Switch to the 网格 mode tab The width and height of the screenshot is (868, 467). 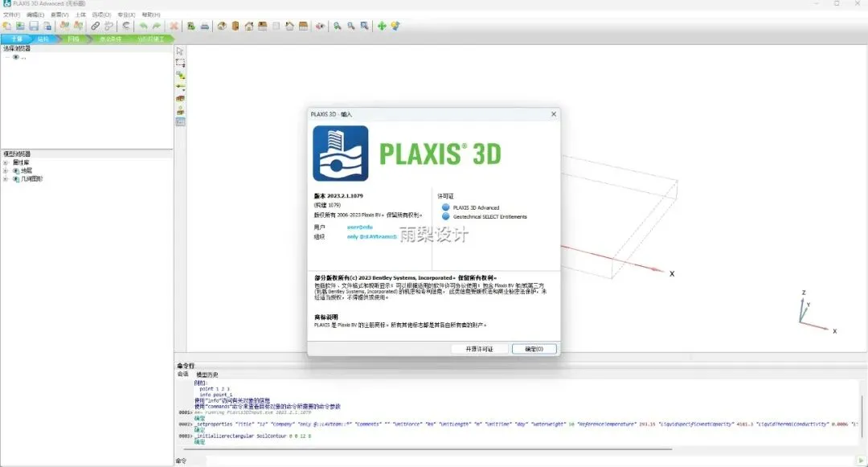coord(74,39)
